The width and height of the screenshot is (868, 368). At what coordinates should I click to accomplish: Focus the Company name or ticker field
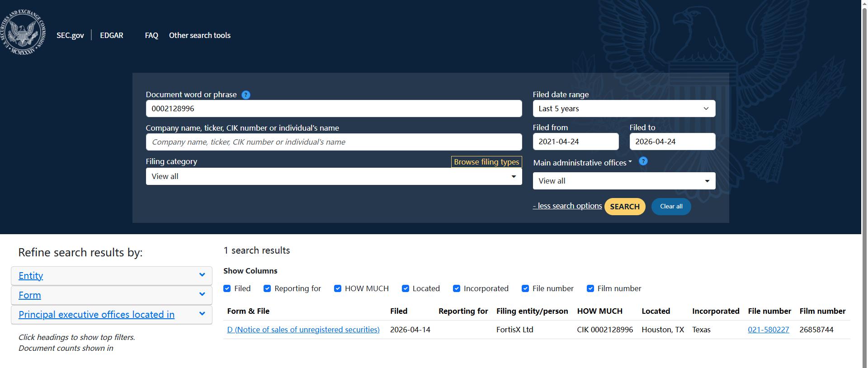tap(334, 142)
